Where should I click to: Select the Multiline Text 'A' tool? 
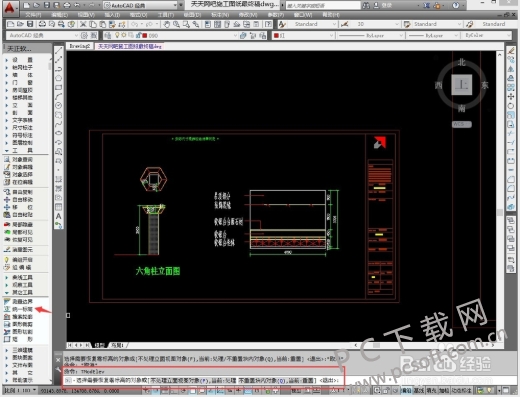[59, 216]
